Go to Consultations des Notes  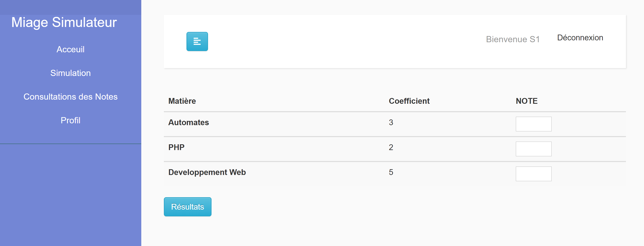[70, 97]
